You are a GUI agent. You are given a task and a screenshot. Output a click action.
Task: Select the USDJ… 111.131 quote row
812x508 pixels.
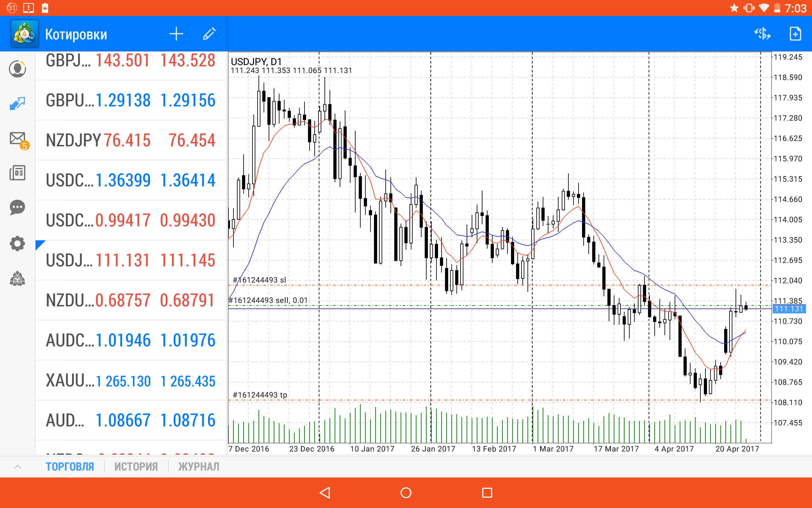click(131, 260)
